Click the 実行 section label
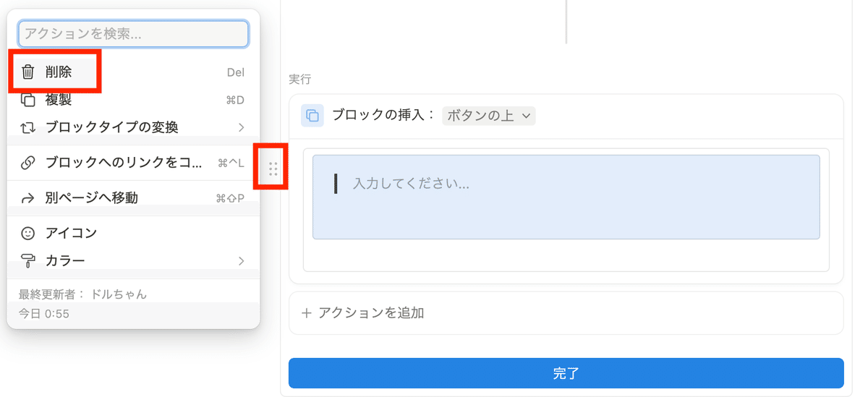 tap(299, 78)
